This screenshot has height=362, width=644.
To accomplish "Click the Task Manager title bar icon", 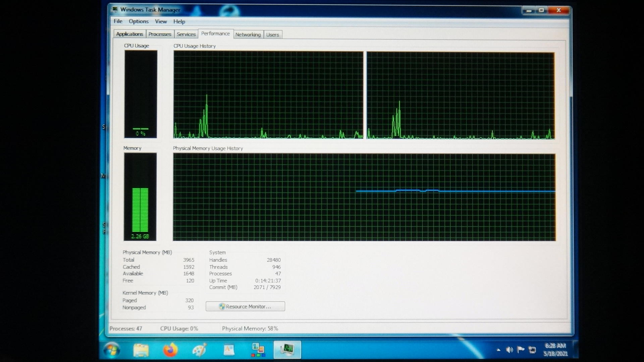I will tap(115, 9).
